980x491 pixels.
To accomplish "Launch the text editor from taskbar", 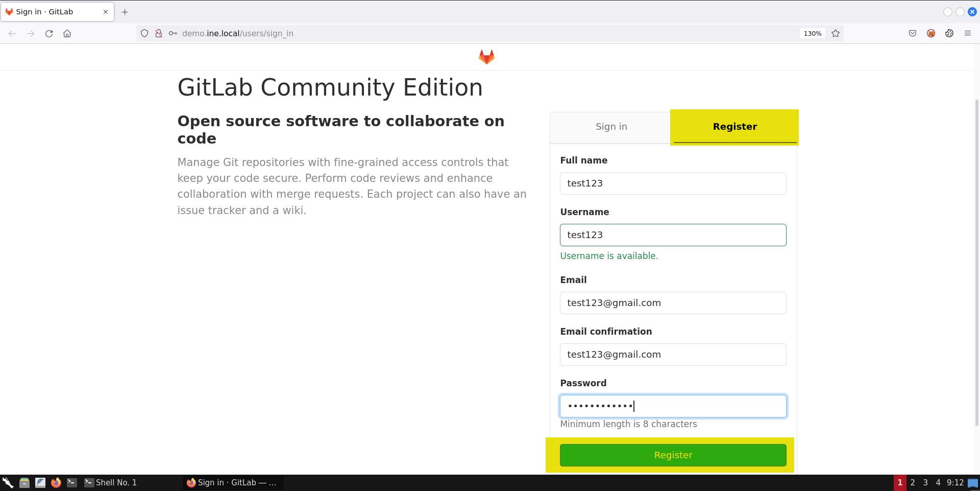I will point(40,482).
